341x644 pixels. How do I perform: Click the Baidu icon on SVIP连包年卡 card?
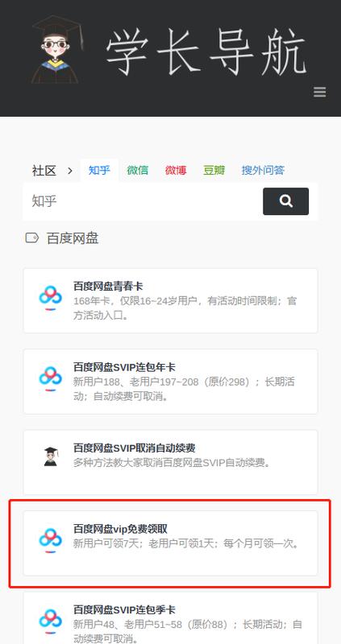coord(50,378)
